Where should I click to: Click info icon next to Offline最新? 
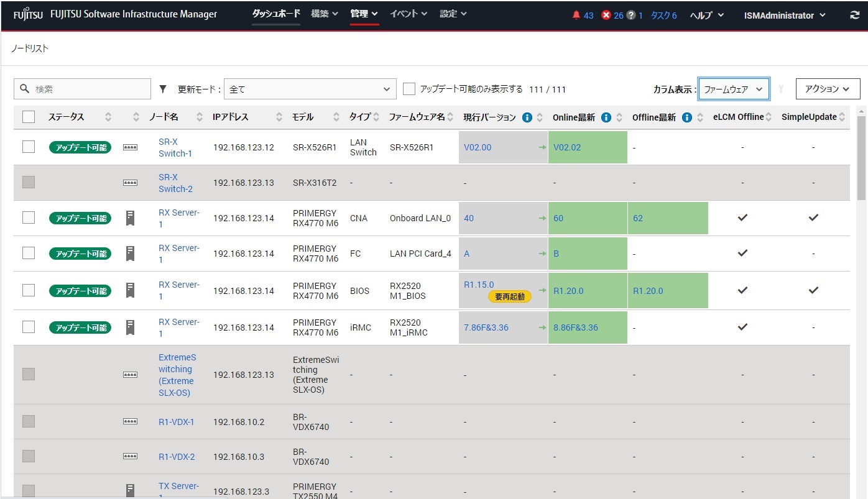(x=687, y=117)
